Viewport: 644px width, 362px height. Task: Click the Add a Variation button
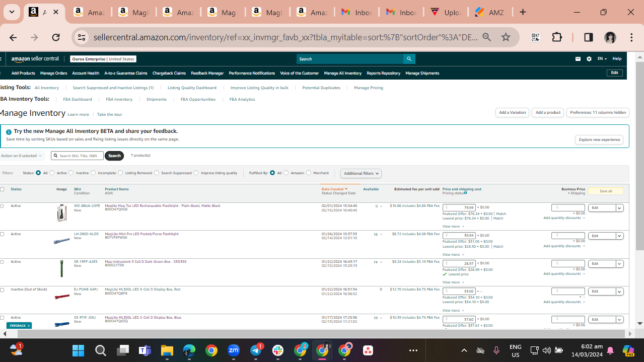[x=512, y=113]
